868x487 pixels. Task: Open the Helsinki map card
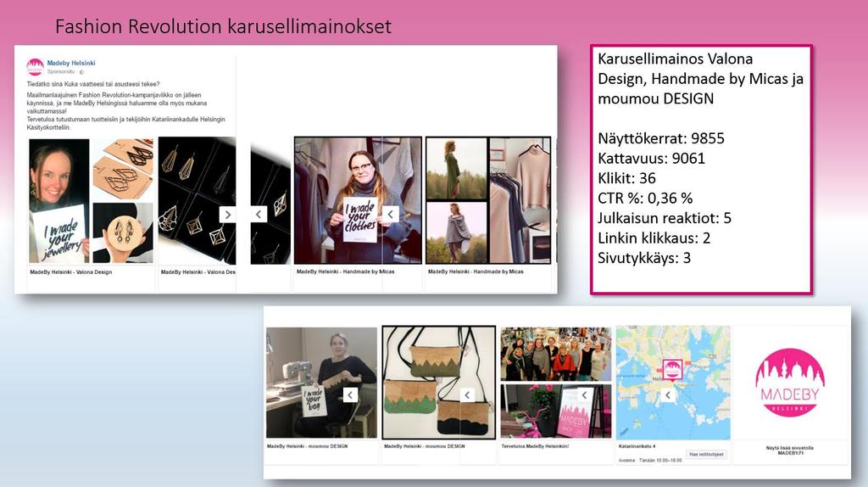tap(673, 383)
